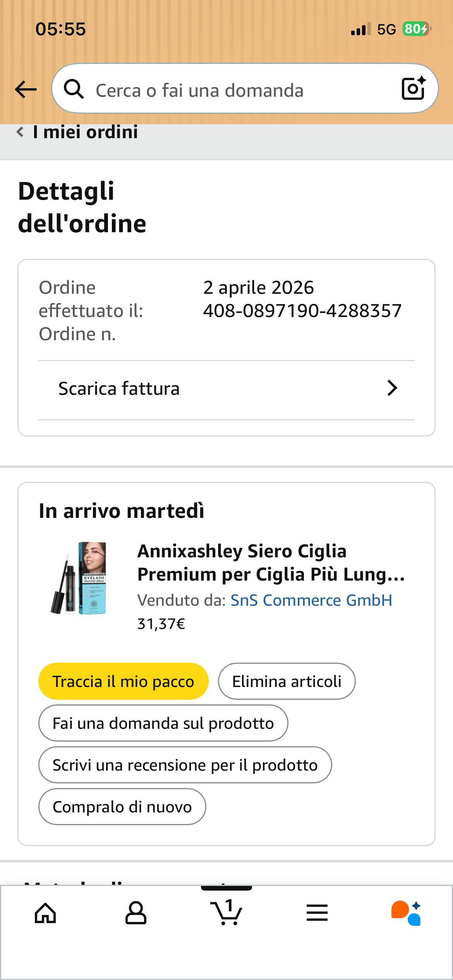This screenshot has width=453, height=980.
Task: Open the SnS Commerce GmbH seller link
Action: pyautogui.click(x=311, y=600)
